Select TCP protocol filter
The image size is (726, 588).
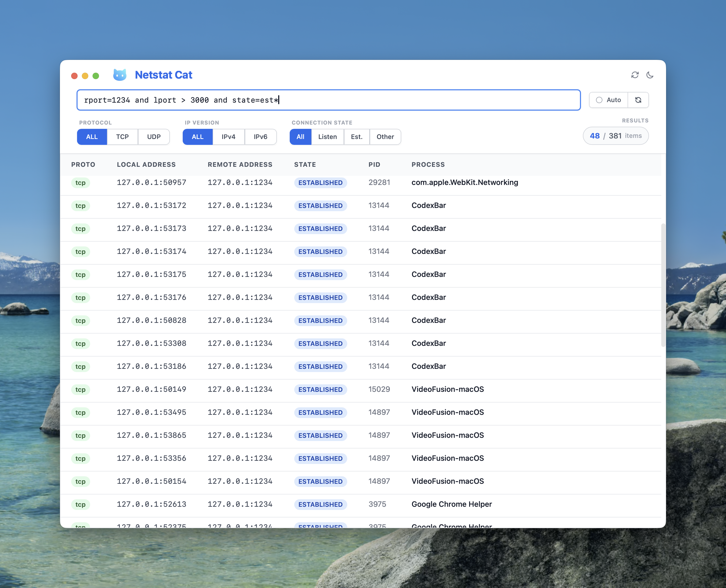[122, 137]
